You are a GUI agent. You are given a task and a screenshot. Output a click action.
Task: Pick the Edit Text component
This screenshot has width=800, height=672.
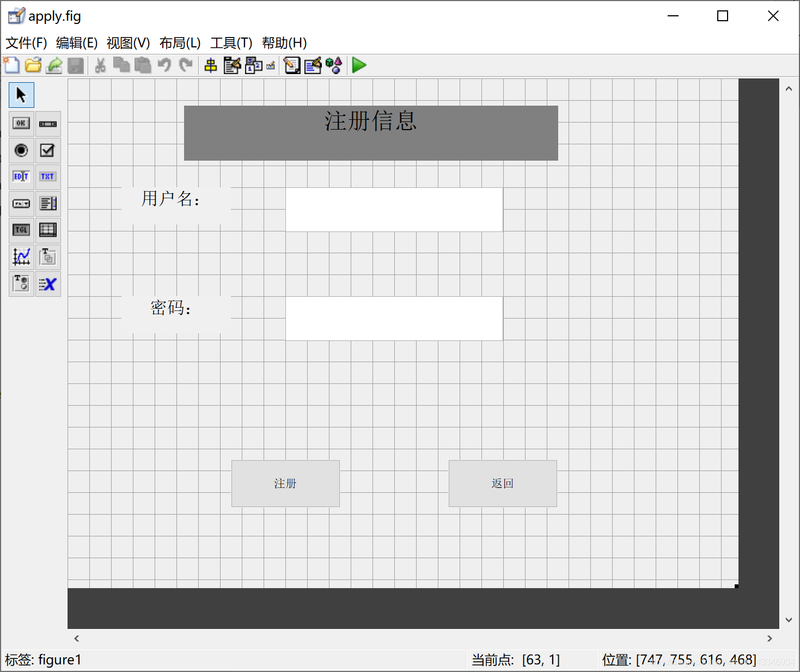point(21,177)
